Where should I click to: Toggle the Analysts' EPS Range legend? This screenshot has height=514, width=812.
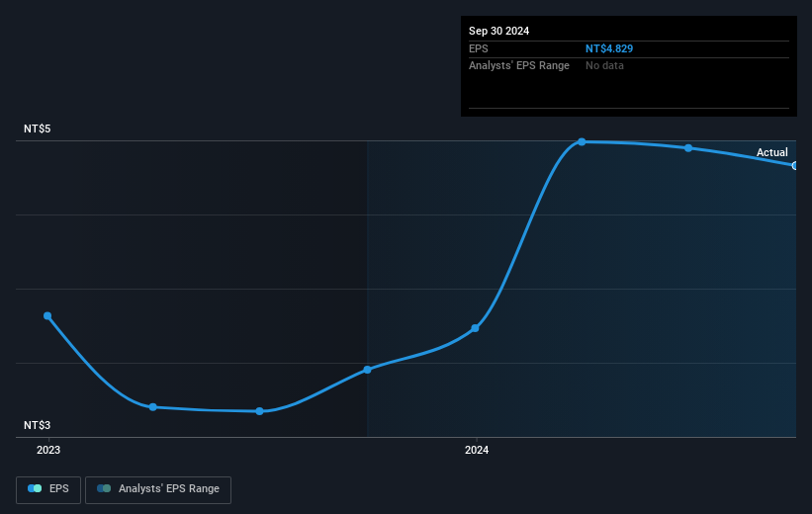pyautogui.click(x=158, y=489)
